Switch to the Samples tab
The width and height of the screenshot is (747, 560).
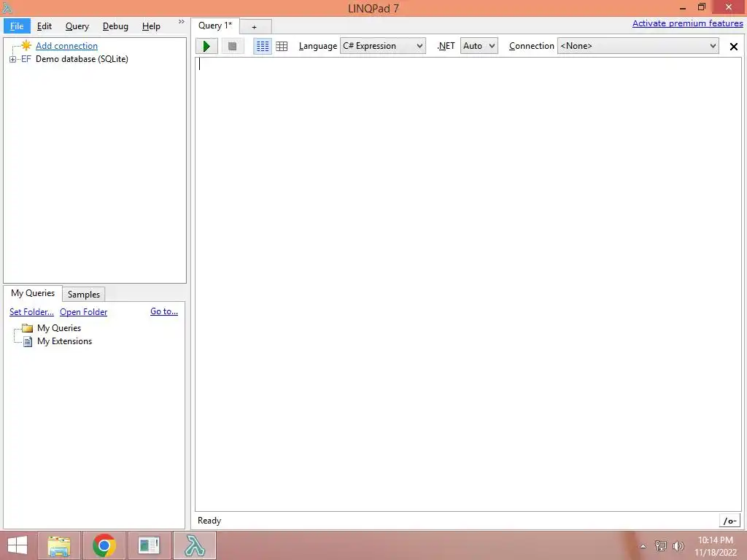click(x=84, y=295)
